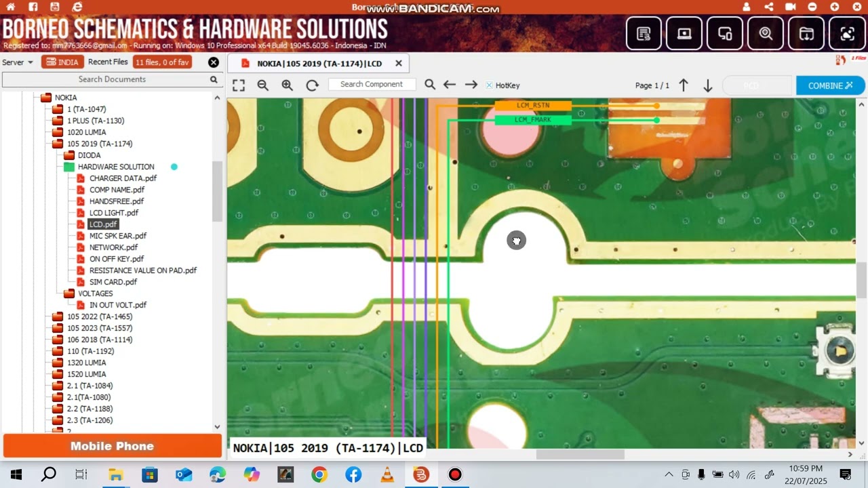Zoom out of the schematic
Viewport: 868px width, 488px height.
coord(263,85)
